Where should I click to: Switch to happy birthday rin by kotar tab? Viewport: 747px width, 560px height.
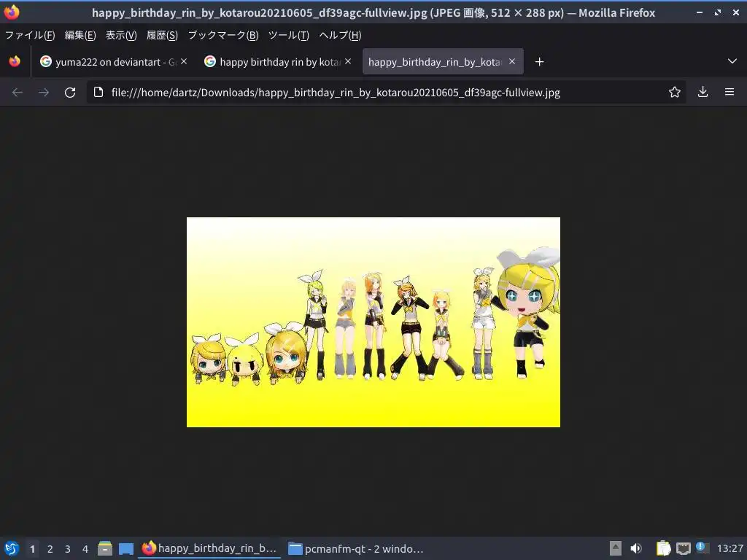pyautogui.click(x=278, y=62)
